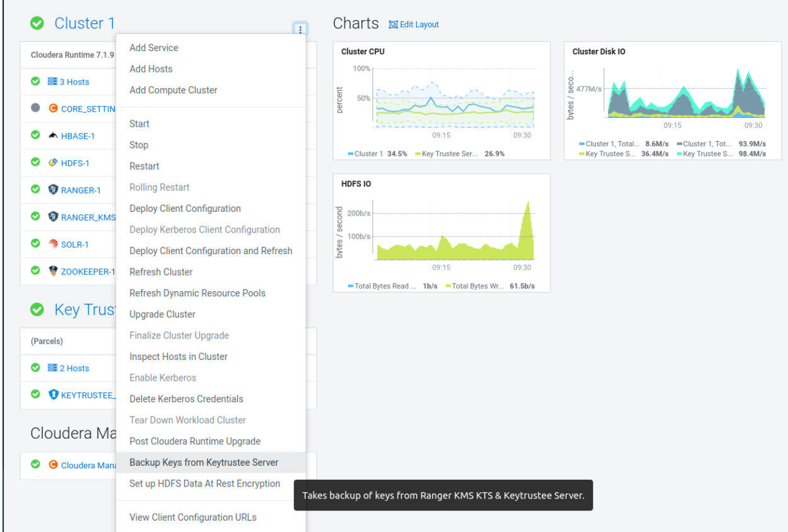This screenshot has width=788, height=532.
Task: Click the HDFS-1 service icon
Action: [x=54, y=163]
